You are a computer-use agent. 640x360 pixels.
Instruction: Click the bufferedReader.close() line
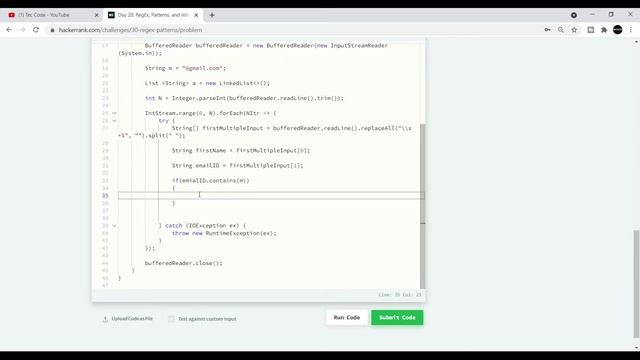[x=184, y=263]
